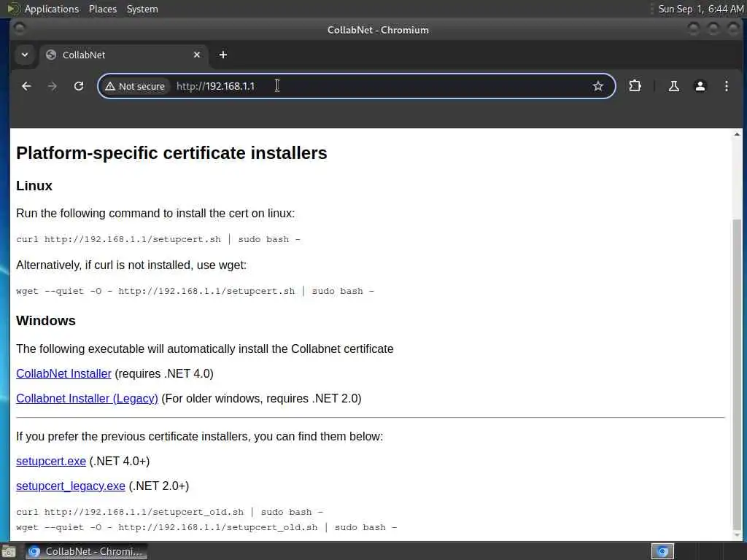Download setupcert_legacy.exe
Viewport: 747px width, 560px height.
71,486
